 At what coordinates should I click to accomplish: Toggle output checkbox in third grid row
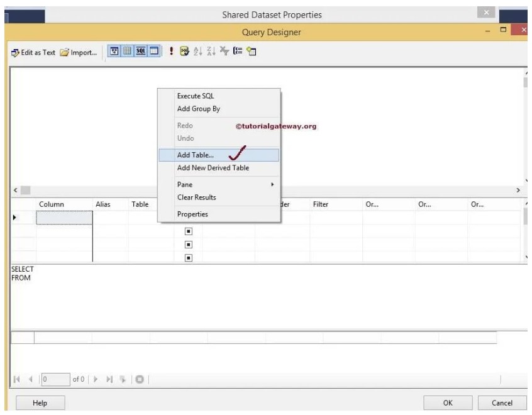point(188,245)
